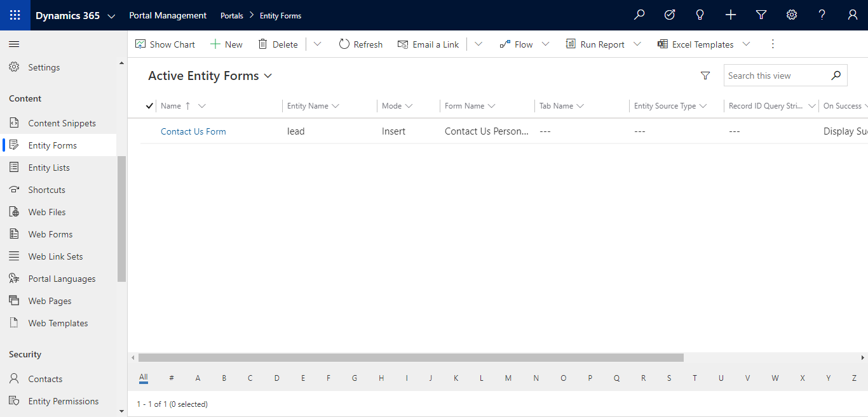Open the Show Chart view
868x417 pixels.
point(165,44)
